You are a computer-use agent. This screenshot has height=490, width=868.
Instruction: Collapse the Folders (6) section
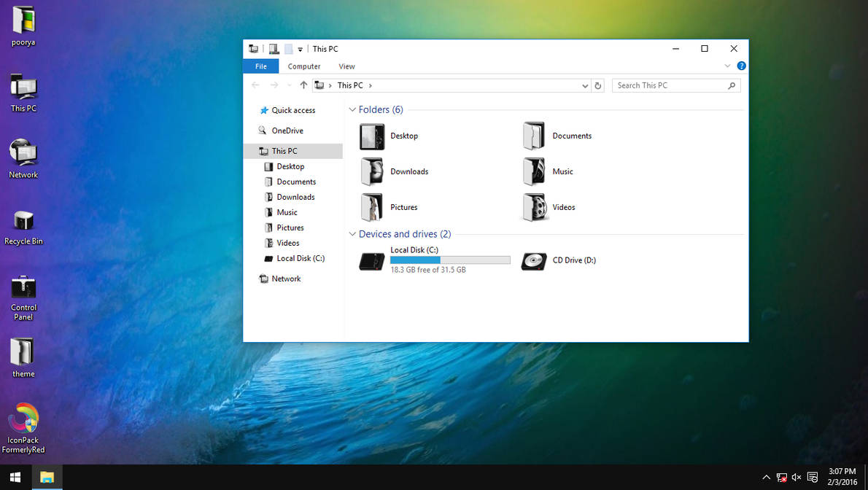(352, 109)
